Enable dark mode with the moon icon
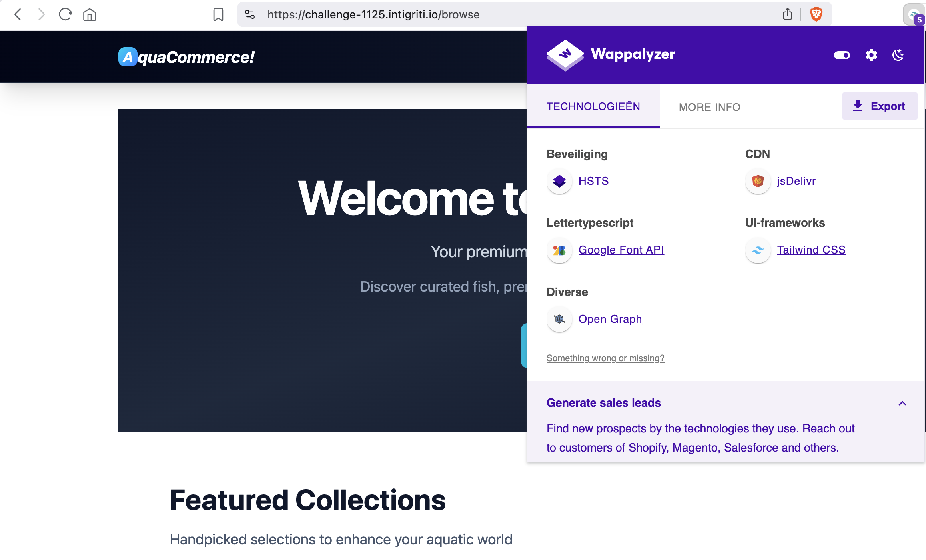 click(898, 55)
